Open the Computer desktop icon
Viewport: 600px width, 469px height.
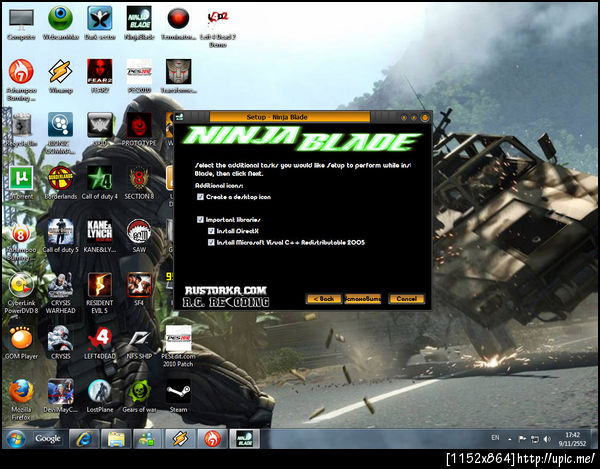click(x=21, y=23)
